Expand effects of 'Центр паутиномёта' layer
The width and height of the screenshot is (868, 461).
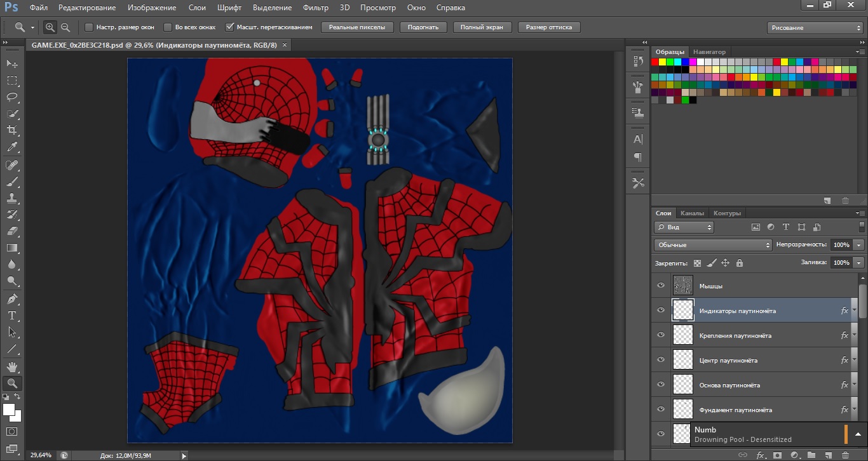854,361
